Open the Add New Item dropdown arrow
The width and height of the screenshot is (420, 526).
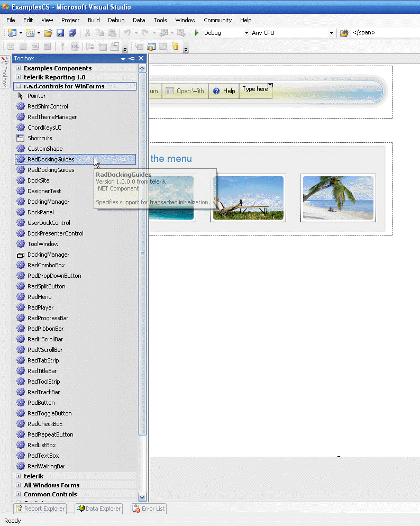(39, 33)
